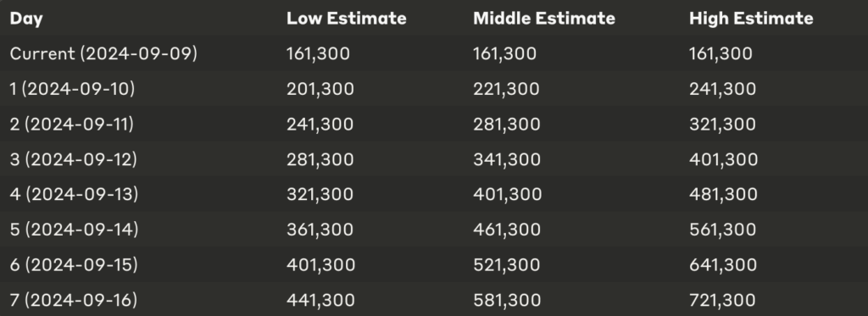Click the Low Estimate column header
The width and height of the screenshot is (868, 316).
click(x=346, y=19)
